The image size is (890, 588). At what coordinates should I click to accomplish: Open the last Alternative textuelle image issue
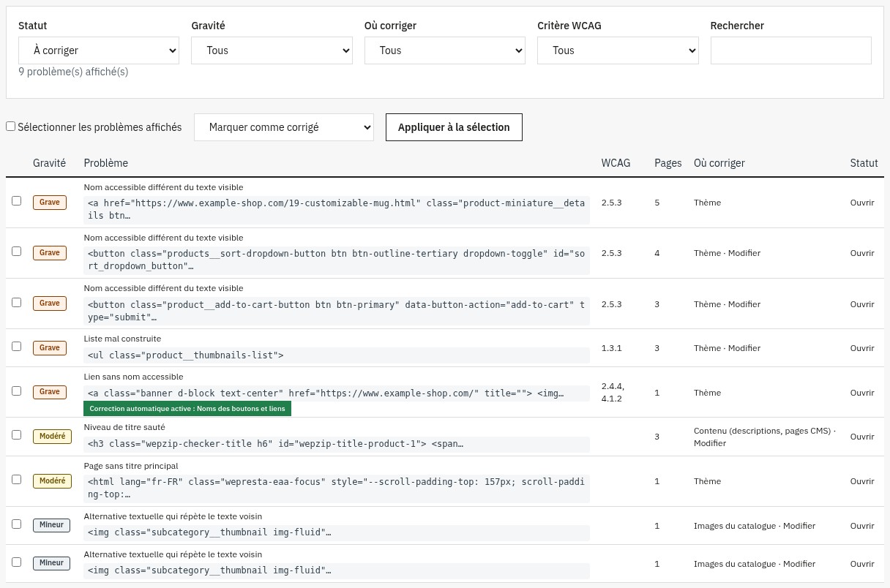click(862, 564)
